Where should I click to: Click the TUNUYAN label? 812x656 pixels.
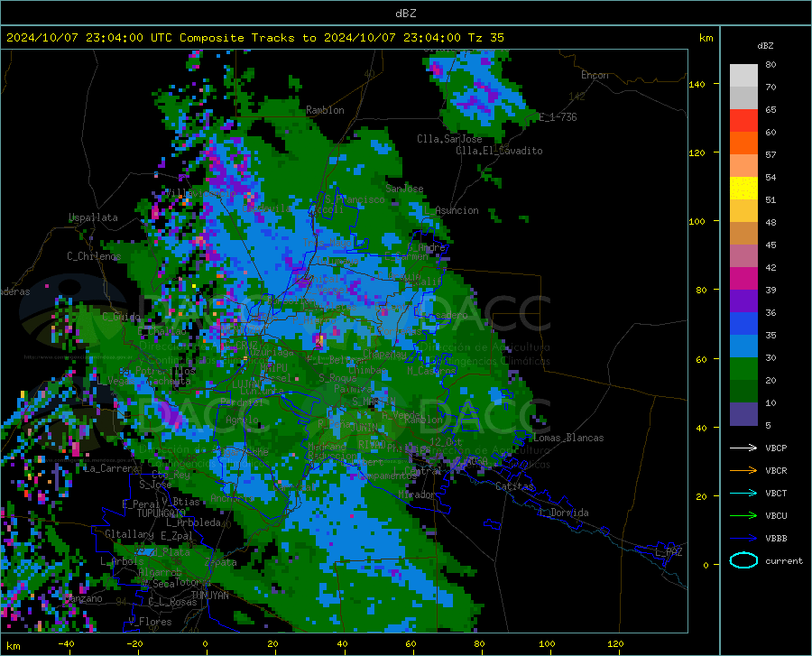coord(209,596)
